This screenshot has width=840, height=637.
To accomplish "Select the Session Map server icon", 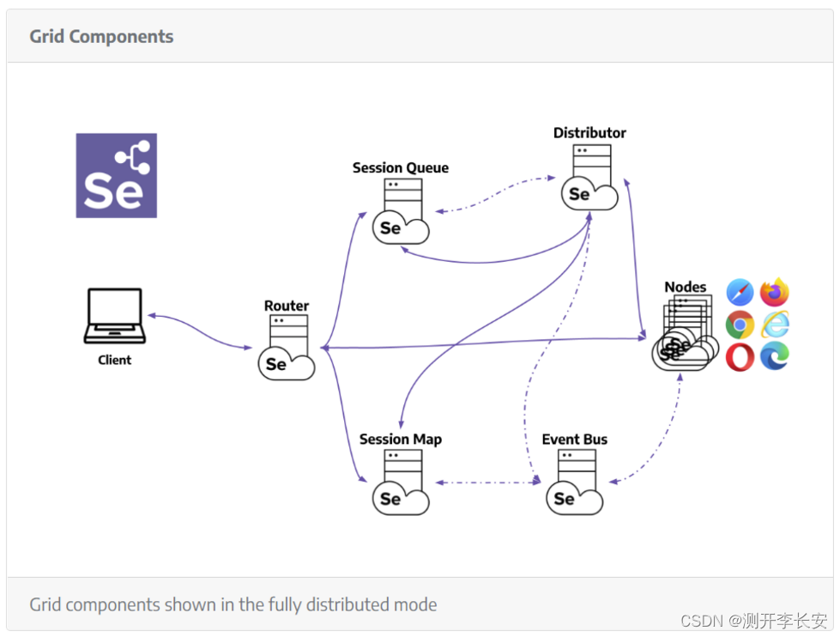I will pyautogui.click(x=401, y=482).
